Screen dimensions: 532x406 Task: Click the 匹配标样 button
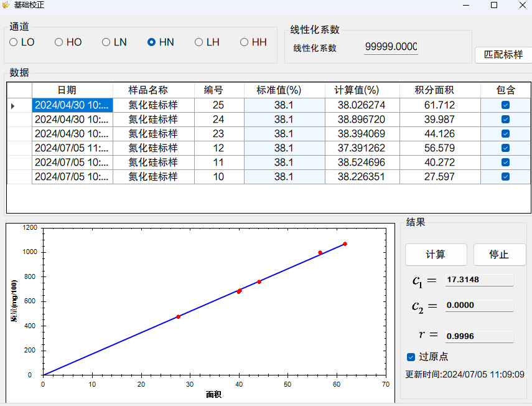503,55
